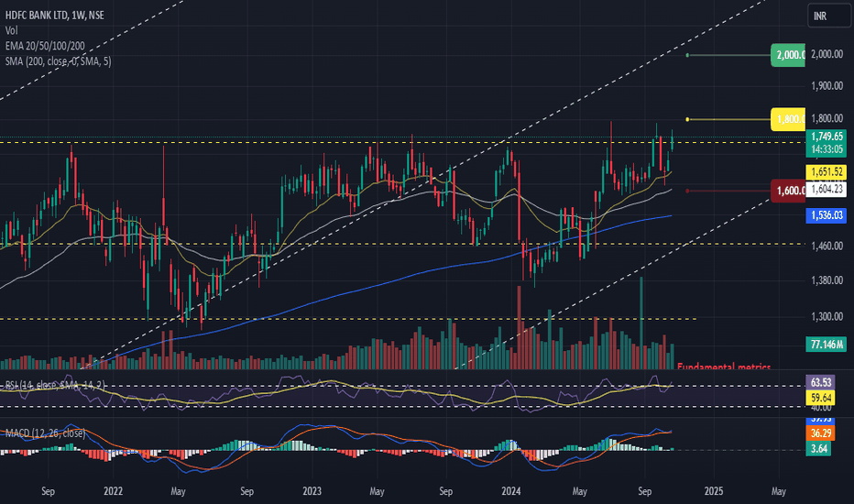Select the red 1,600 line's anchor dot

687,191
